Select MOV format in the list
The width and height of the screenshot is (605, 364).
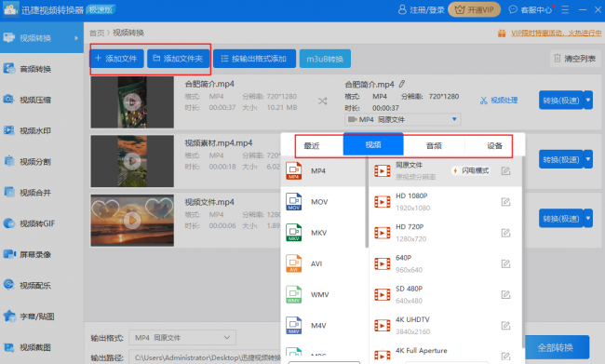pos(323,202)
